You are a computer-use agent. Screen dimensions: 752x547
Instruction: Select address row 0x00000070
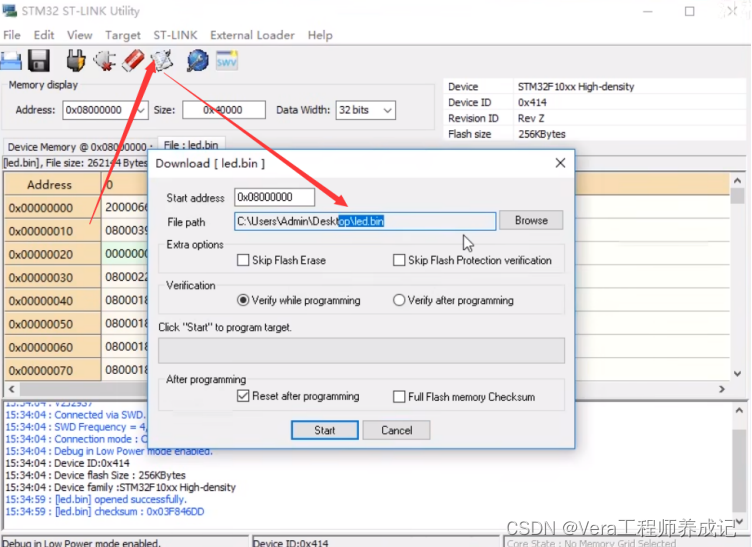tap(52, 370)
